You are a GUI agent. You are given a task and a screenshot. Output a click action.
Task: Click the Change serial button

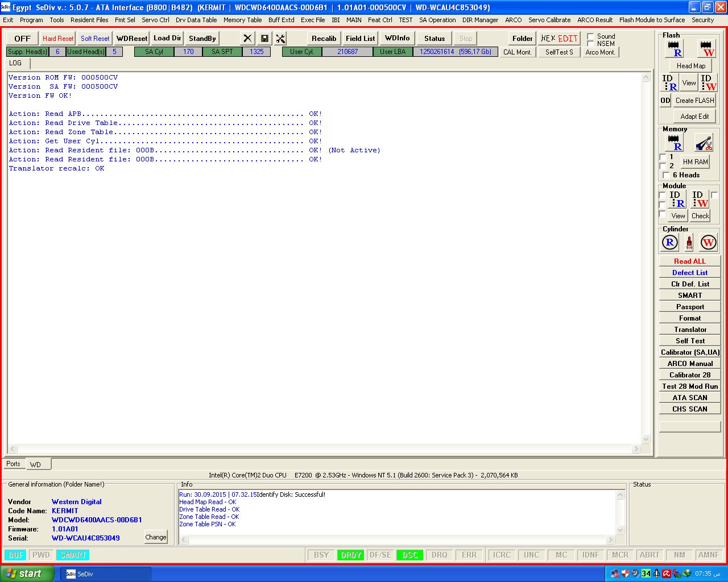156,537
